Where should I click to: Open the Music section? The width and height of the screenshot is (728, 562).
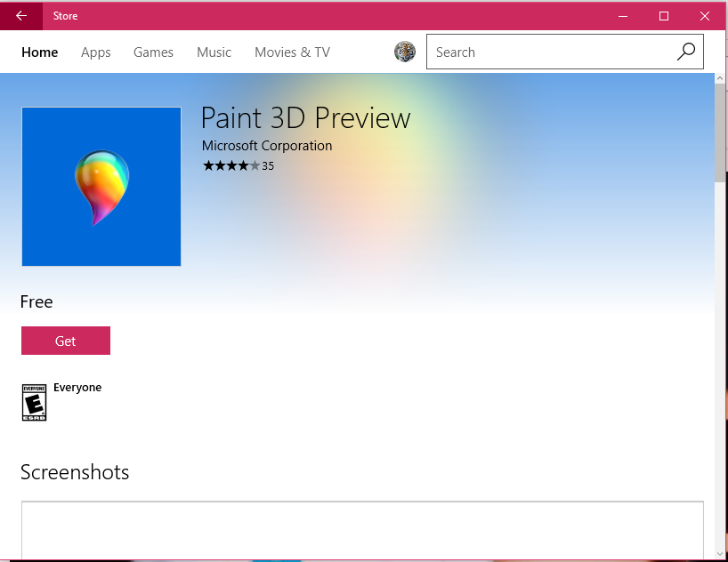click(x=214, y=52)
